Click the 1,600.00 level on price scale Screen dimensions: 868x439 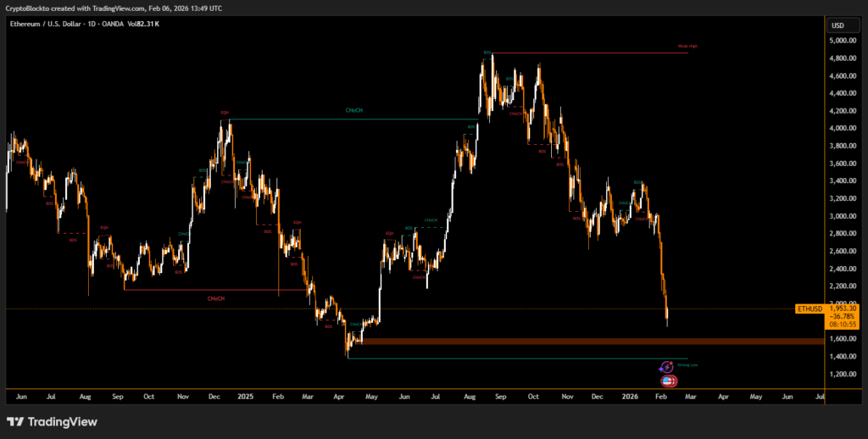(x=842, y=339)
